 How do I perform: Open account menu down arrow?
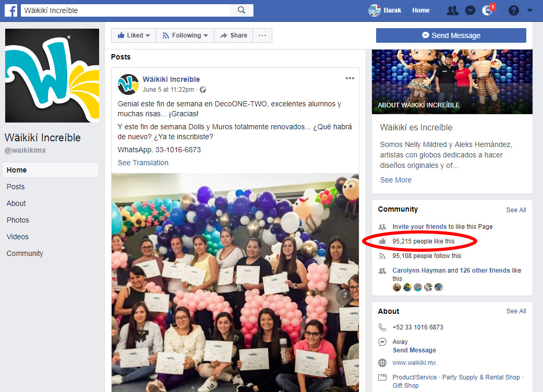(530, 10)
